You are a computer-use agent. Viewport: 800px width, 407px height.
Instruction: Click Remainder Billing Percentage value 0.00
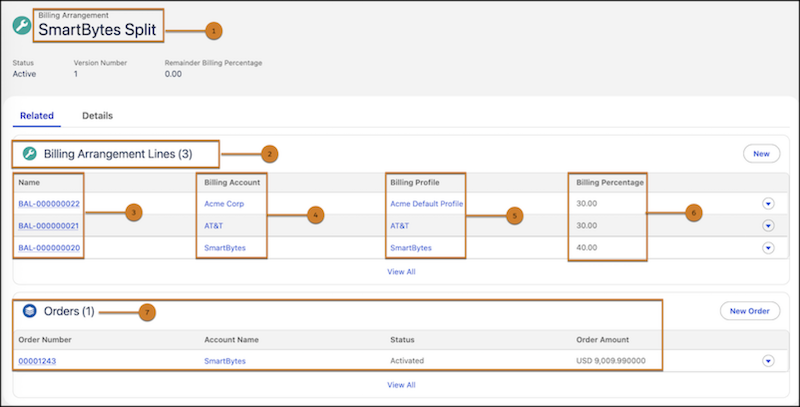coord(173,74)
